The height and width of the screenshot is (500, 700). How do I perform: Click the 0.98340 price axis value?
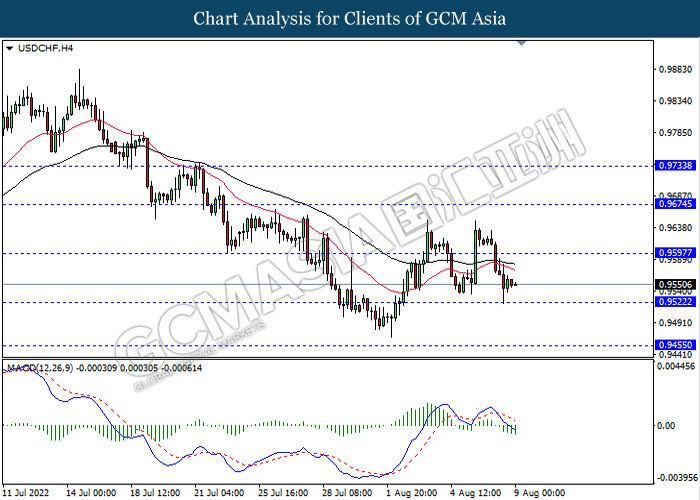(675, 101)
